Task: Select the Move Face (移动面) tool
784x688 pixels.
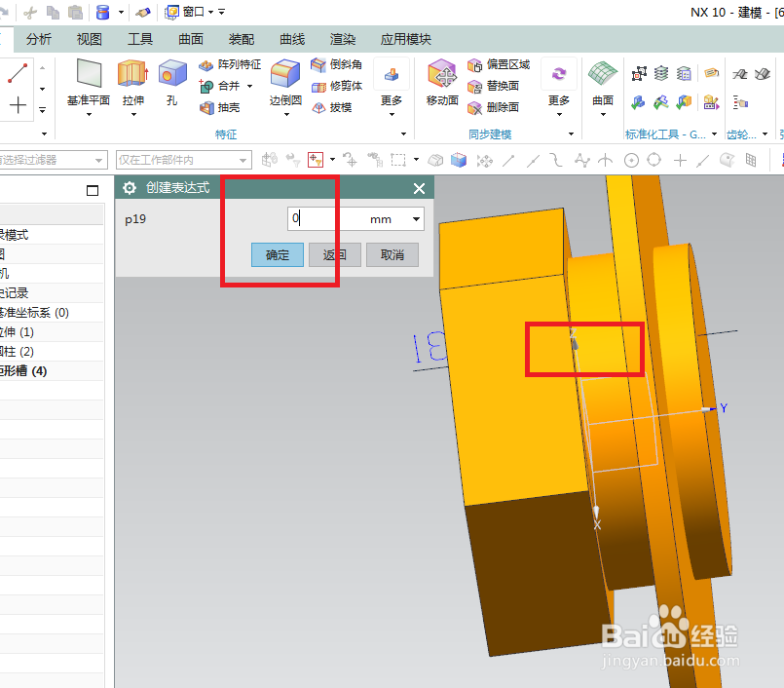Action: pyautogui.click(x=442, y=83)
